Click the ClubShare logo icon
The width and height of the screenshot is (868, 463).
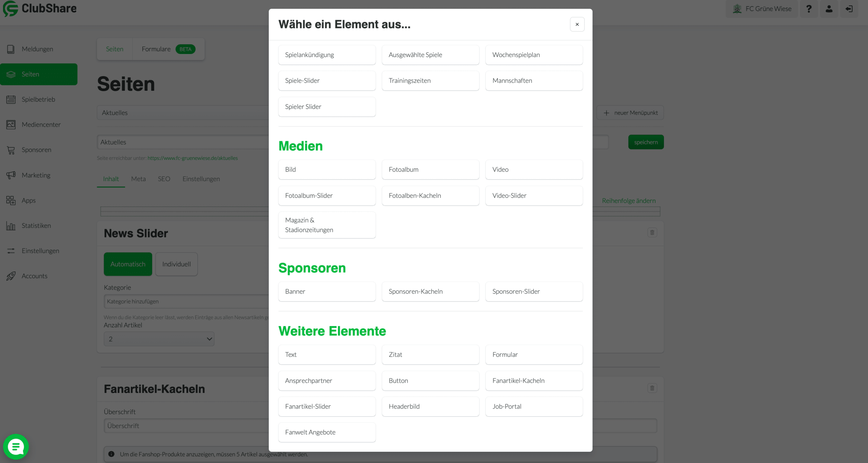[x=11, y=8]
